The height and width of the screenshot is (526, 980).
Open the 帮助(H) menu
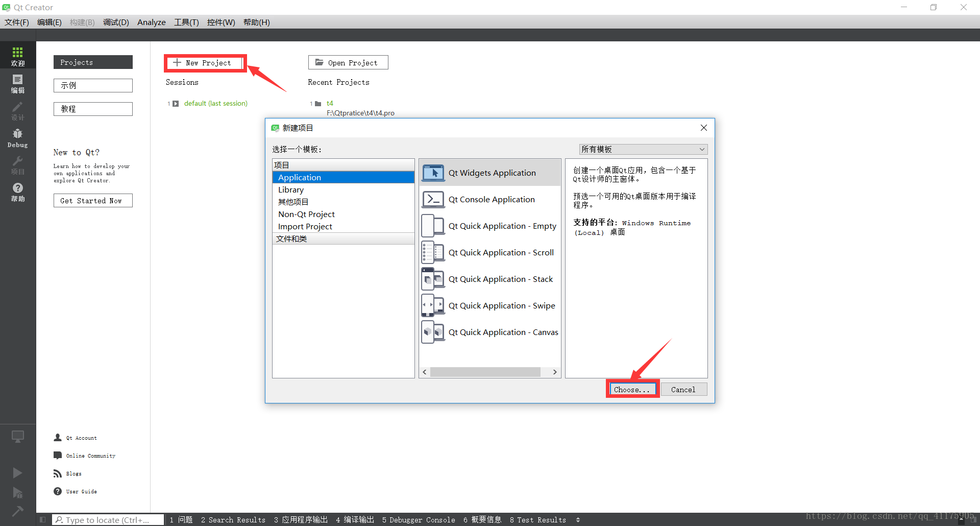[257, 22]
